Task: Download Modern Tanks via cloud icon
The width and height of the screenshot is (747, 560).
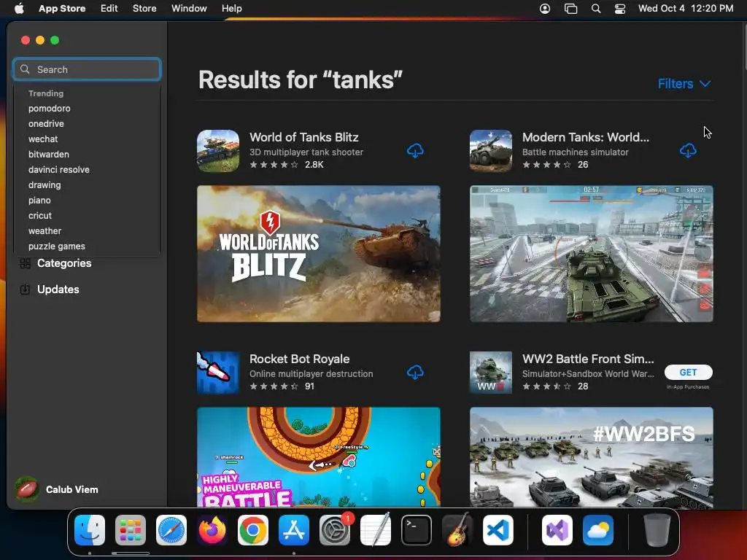Action: click(687, 151)
